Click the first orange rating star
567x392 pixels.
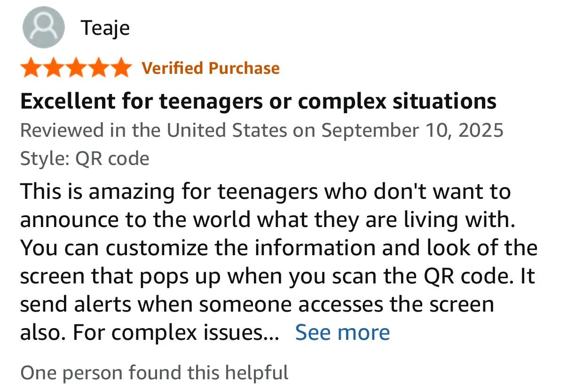pos(31,68)
